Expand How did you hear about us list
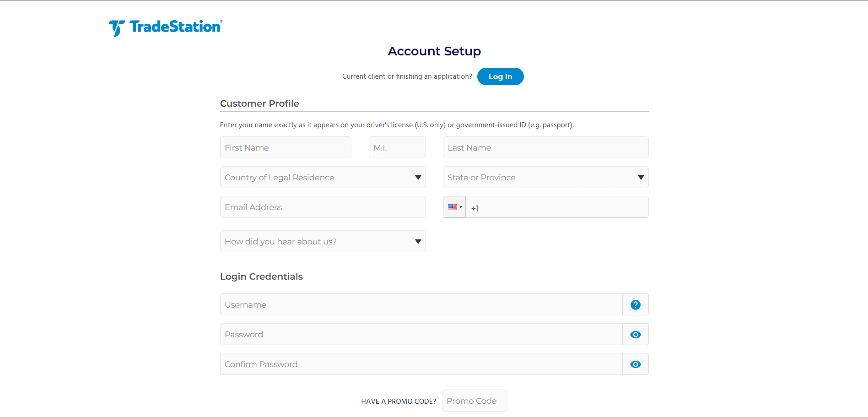868x417 pixels. pyautogui.click(x=323, y=242)
